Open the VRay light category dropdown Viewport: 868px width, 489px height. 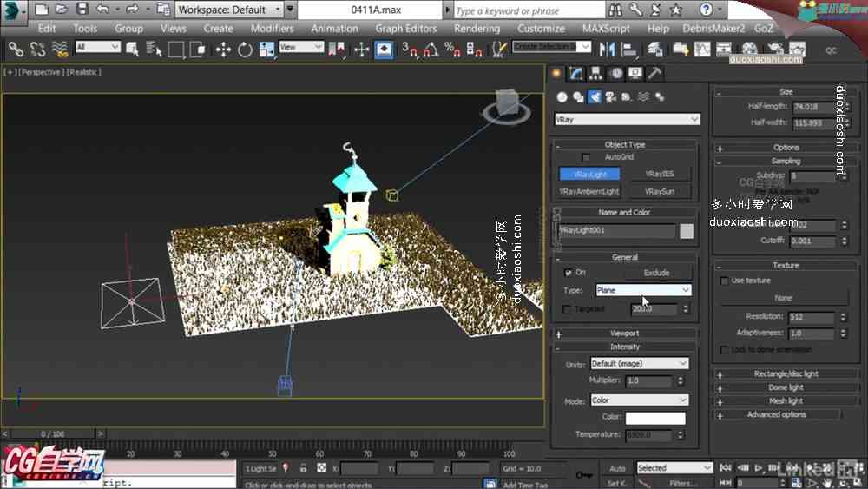tap(628, 120)
